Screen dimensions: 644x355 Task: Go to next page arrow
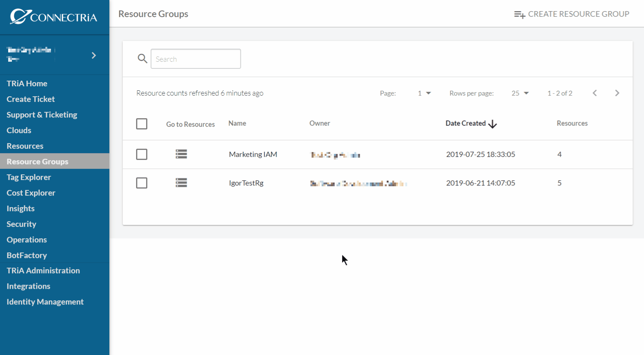point(617,93)
